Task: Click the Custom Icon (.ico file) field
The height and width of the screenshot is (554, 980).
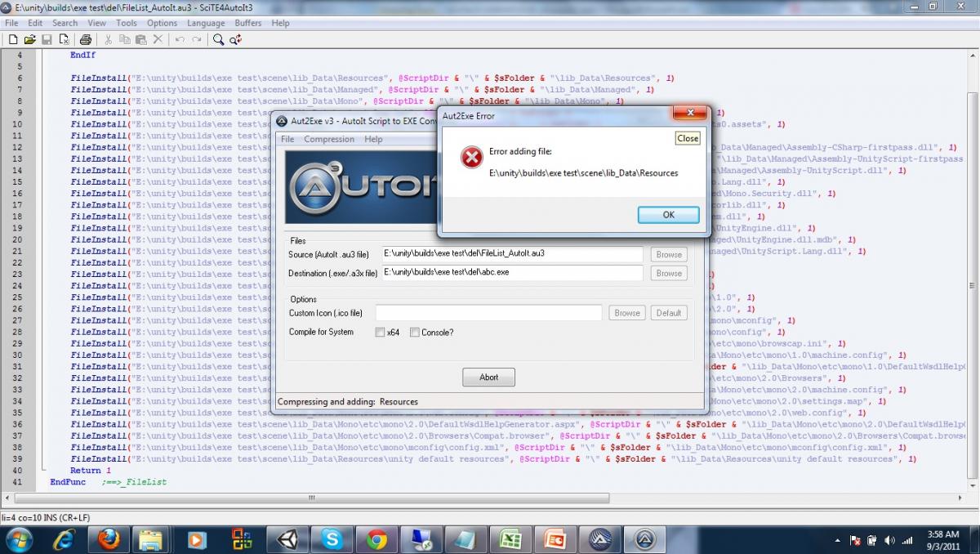Action: click(x=488, y=313)
